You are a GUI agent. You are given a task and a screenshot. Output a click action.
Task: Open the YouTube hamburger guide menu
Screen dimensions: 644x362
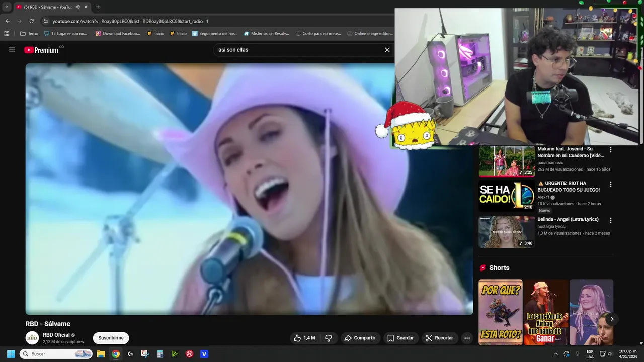(x=12, y=50)
